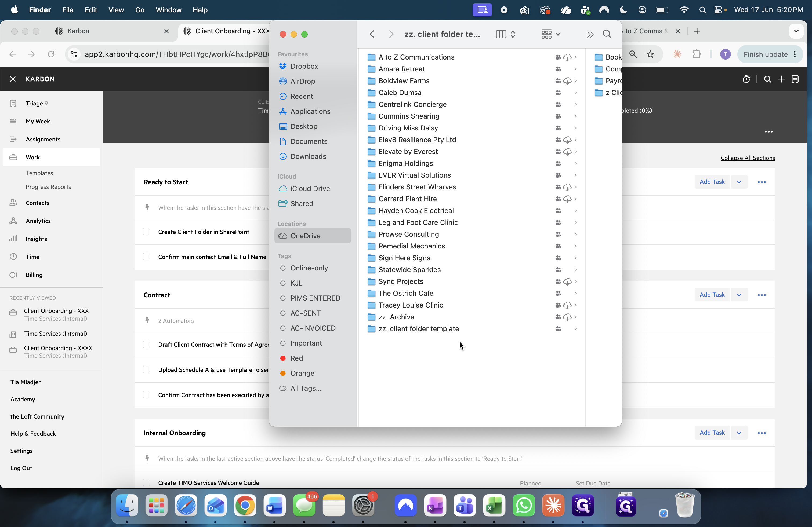Viewport: 812px width, 527px height.
Task: Open Ready to Start section options menu
Action: [762, 182]
